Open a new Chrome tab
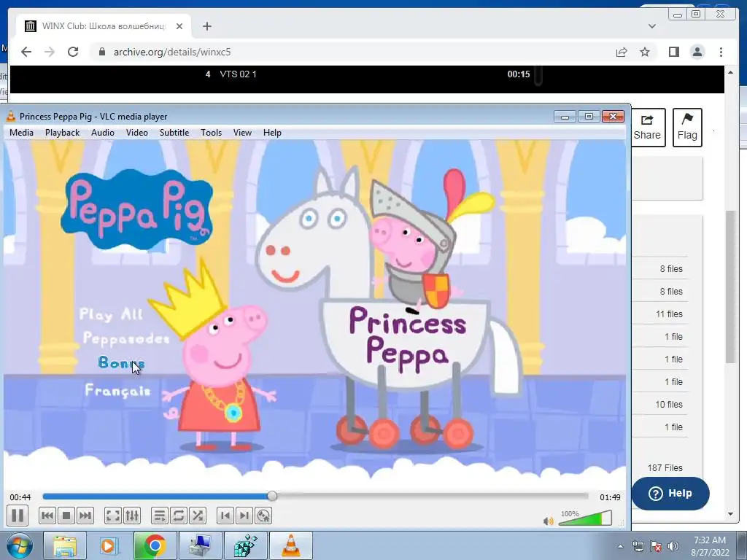Viewport: 747px width, 560px height. 206,26
